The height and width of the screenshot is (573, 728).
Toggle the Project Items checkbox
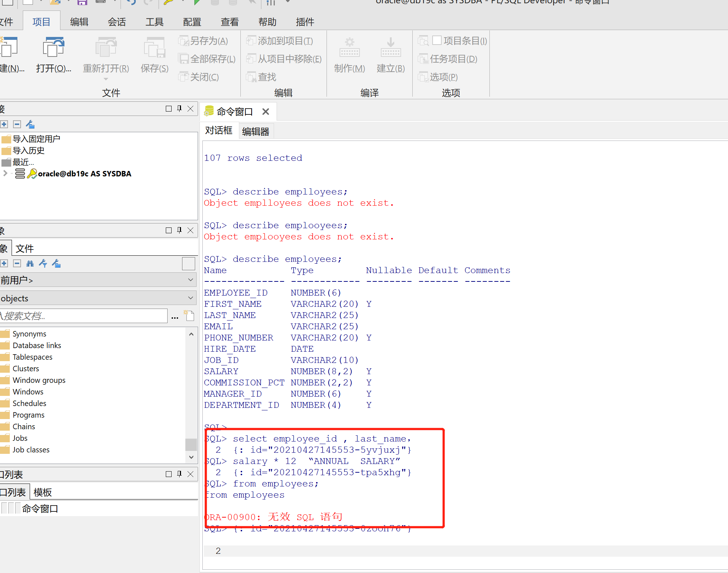click(437, 40)
